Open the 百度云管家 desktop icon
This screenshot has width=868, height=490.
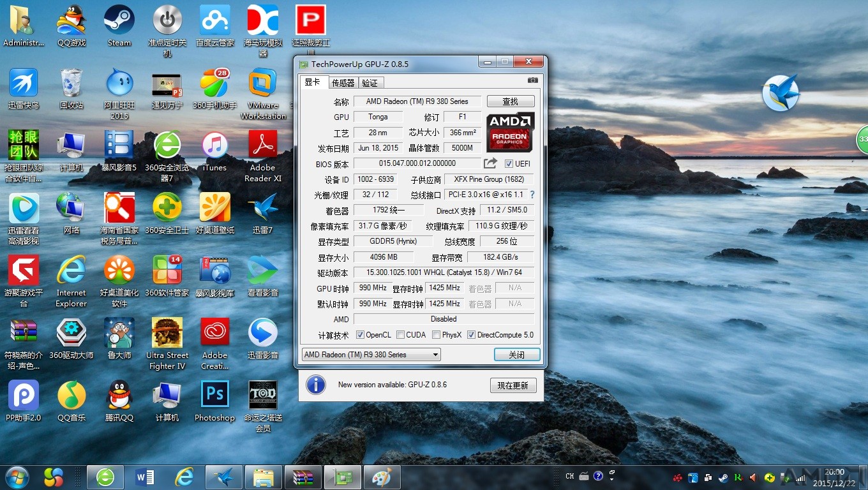[x=215, y=27]
